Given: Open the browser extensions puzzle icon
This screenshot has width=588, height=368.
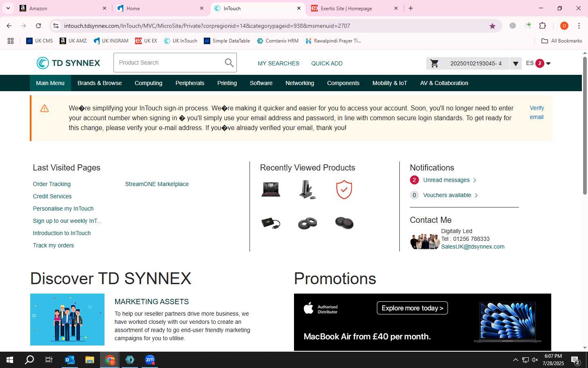Looking at the screenshot, I should (x=543, y=26).
